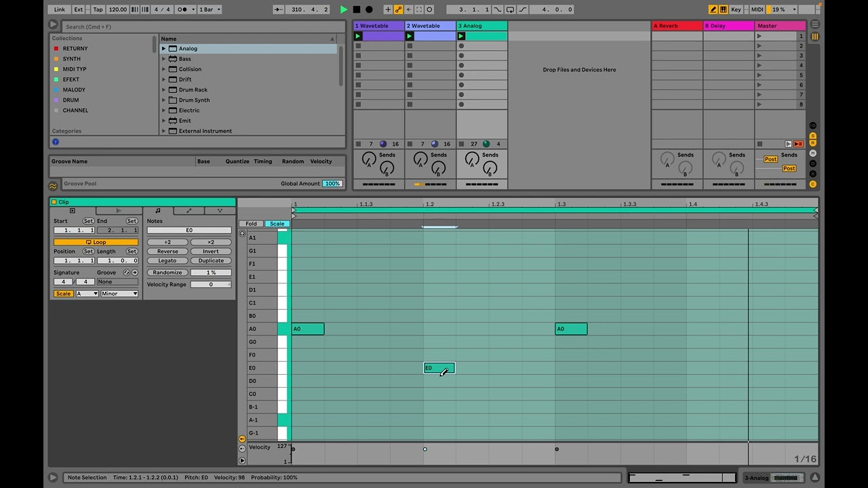The height and width of the screenshot is (488, 868).
Task: Toggle the orange Automation Arm icon
Action: [x=398, y=9]
